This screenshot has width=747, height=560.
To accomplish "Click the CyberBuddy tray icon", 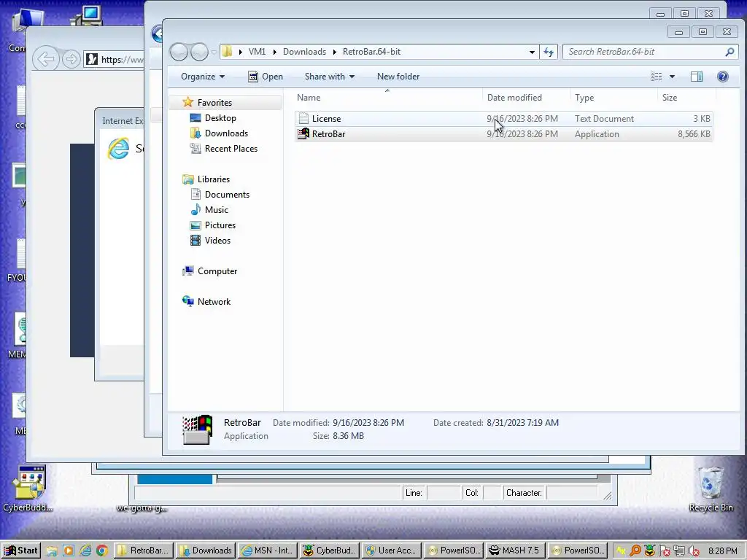I will point(649,551).
